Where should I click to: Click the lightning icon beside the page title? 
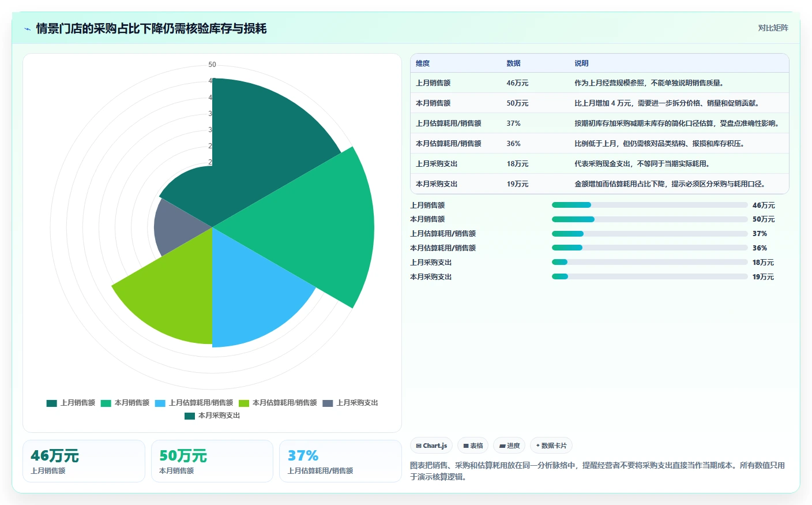pyautogui.click(x=27, y=29)
